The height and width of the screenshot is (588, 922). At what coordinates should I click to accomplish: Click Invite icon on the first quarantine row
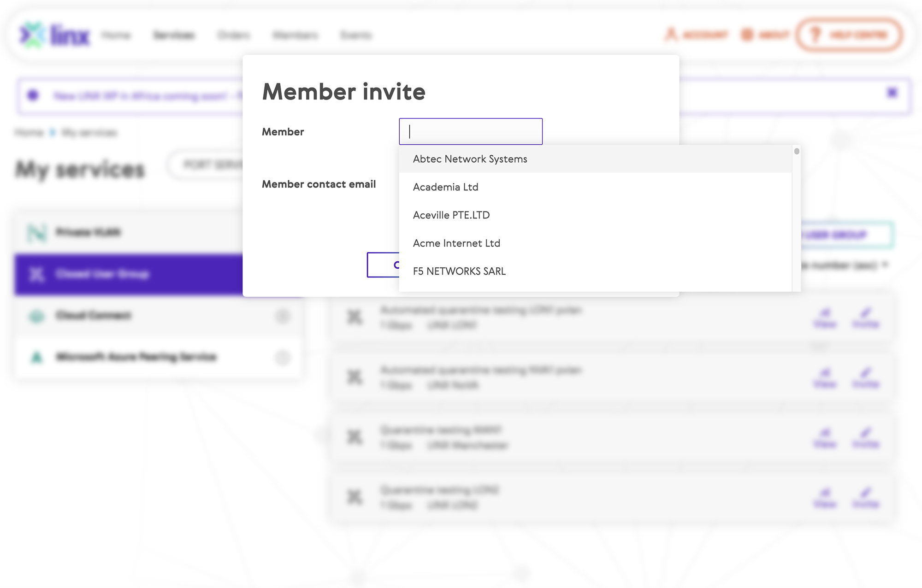click(x=866, y=318)
